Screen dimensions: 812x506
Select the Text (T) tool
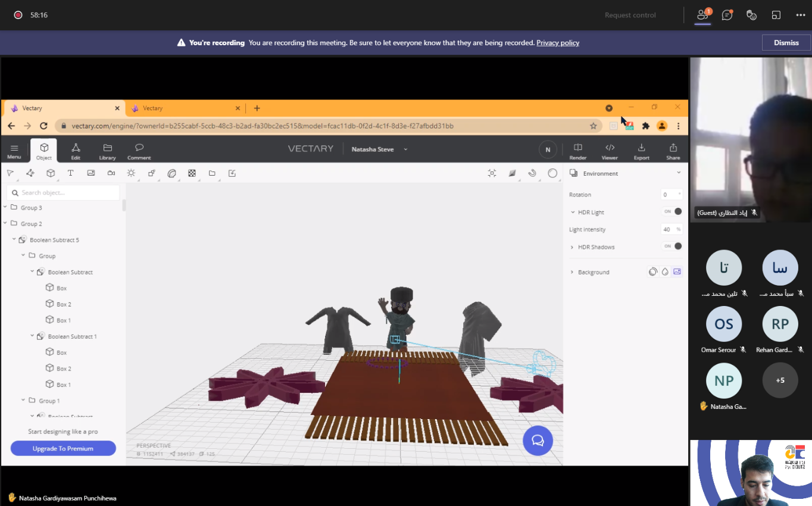(70, 173)
